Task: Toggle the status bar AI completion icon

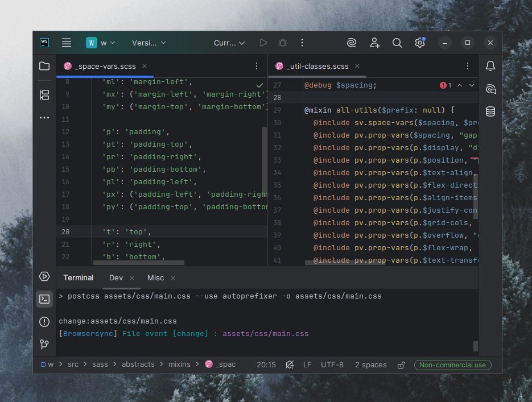Action: (290, 364)
